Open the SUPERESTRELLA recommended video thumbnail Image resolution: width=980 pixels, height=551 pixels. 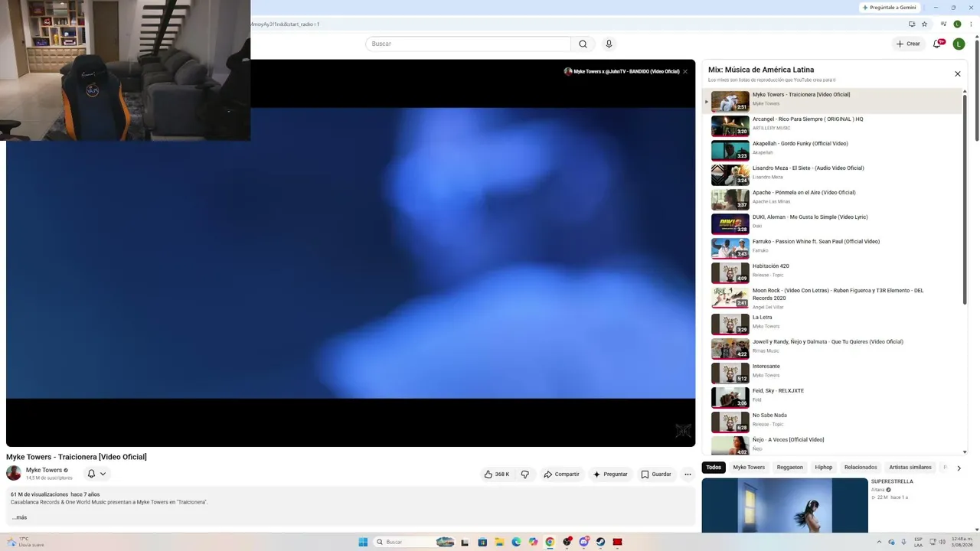785,505
